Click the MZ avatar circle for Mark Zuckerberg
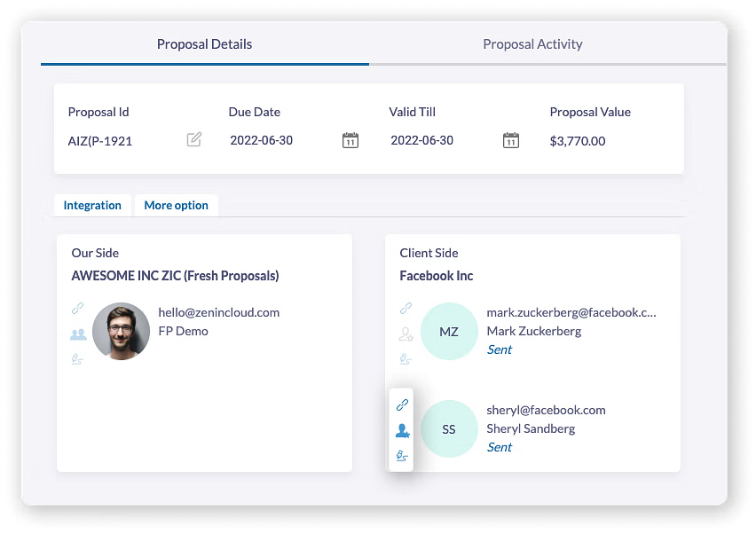This screenshot has height=534, width=756. point(449,331)
